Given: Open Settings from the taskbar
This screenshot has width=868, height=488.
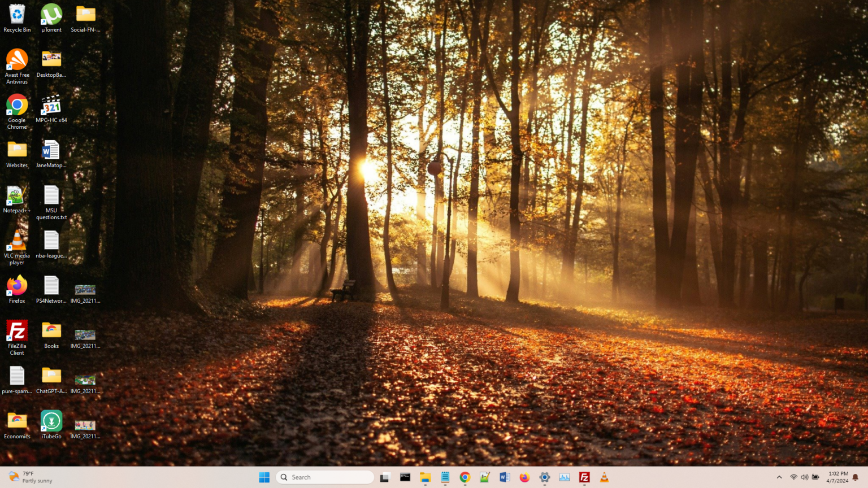Looking at the screenshot, I should tap(544, 477).
